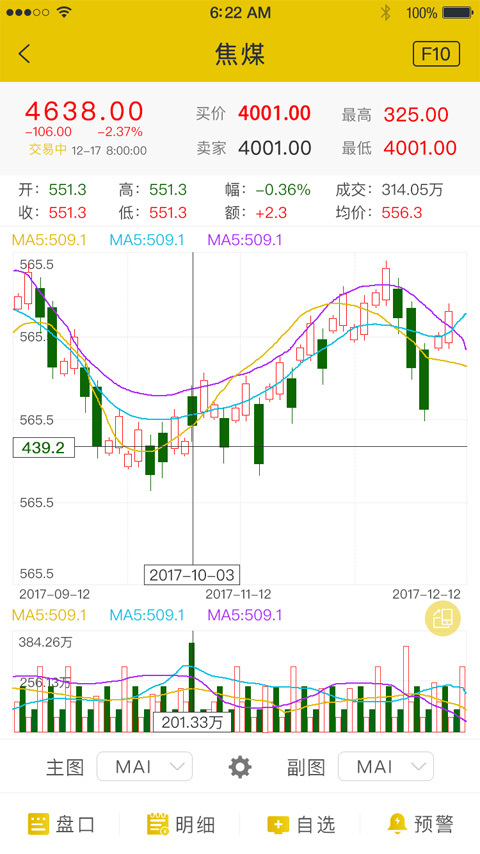Tap the 买价 value 4001.00
Viewport: 480px width, 854px height.
click(x=274, y=113)
